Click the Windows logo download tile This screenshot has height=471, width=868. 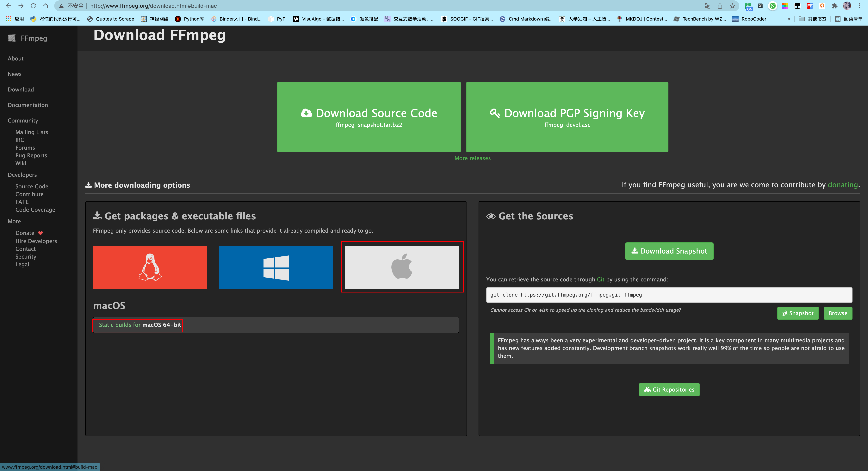tap(276, 267)
